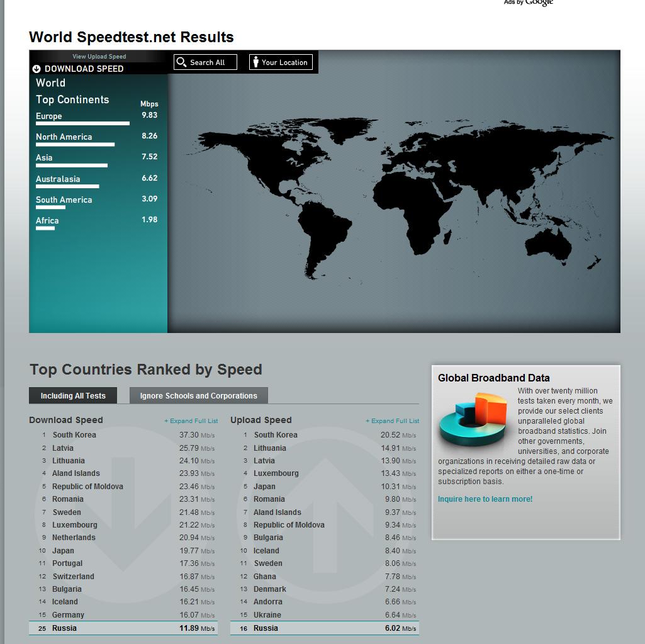This screenshot has width=645, height=644.
Task: Click the download arrow icon beside DOWNLOAD SPEED
Action: [x=36, y=69]
